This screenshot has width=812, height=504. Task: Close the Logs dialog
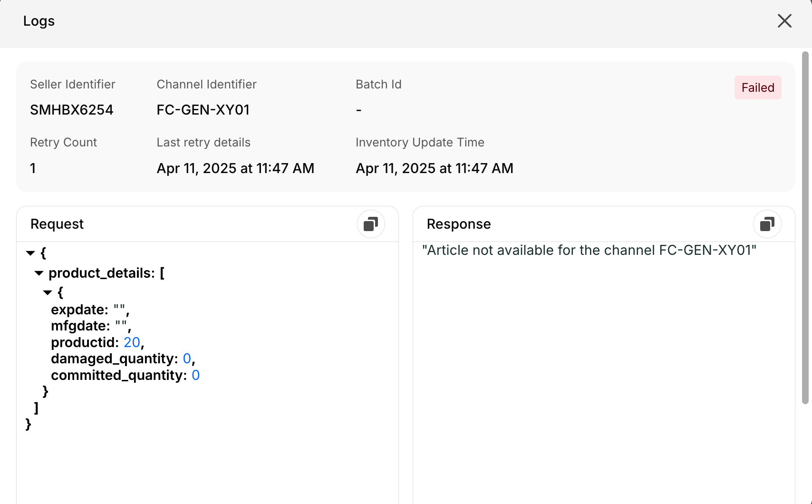(x=784, y=21)
